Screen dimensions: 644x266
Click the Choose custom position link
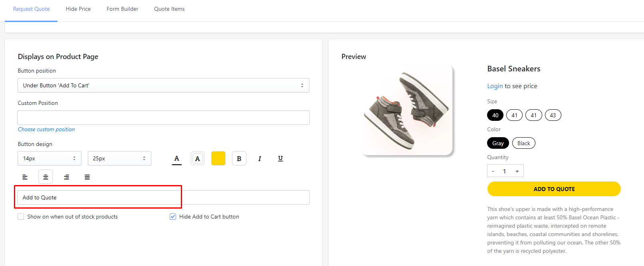click(46, 129)
